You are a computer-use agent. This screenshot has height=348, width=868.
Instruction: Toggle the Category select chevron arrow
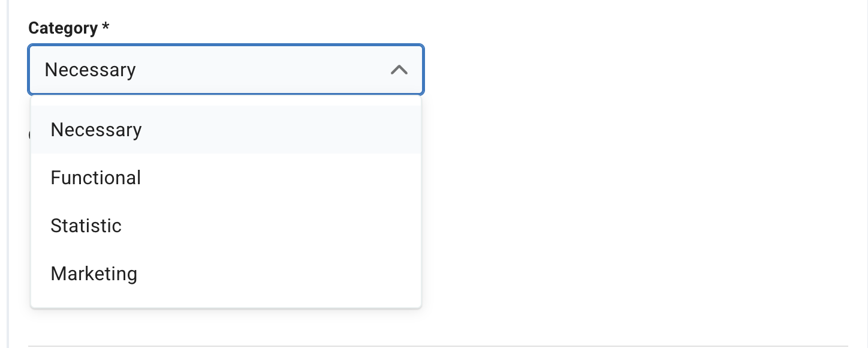(x=399, y=70)
